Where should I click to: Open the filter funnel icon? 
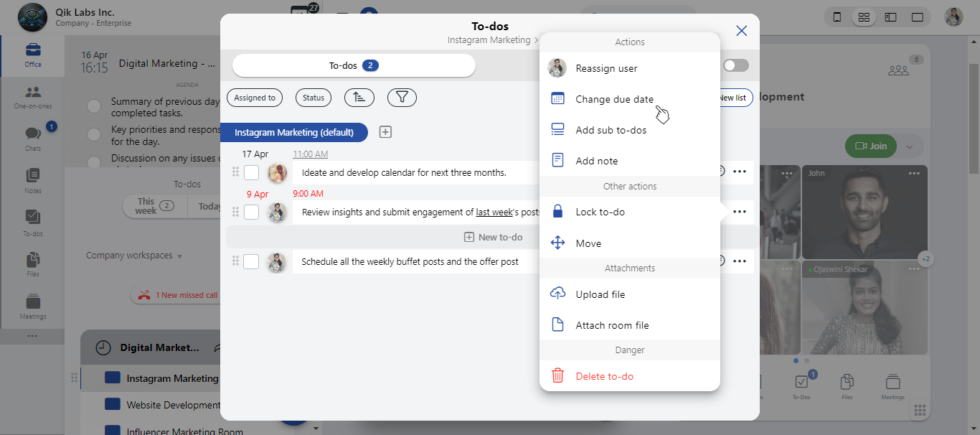pos(402,98)
